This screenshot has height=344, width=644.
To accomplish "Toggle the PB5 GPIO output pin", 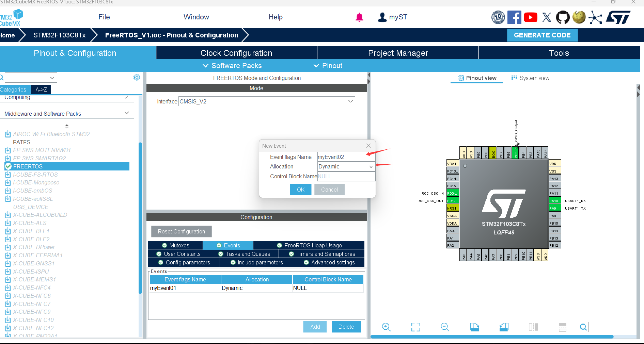I will click(516, 153).
